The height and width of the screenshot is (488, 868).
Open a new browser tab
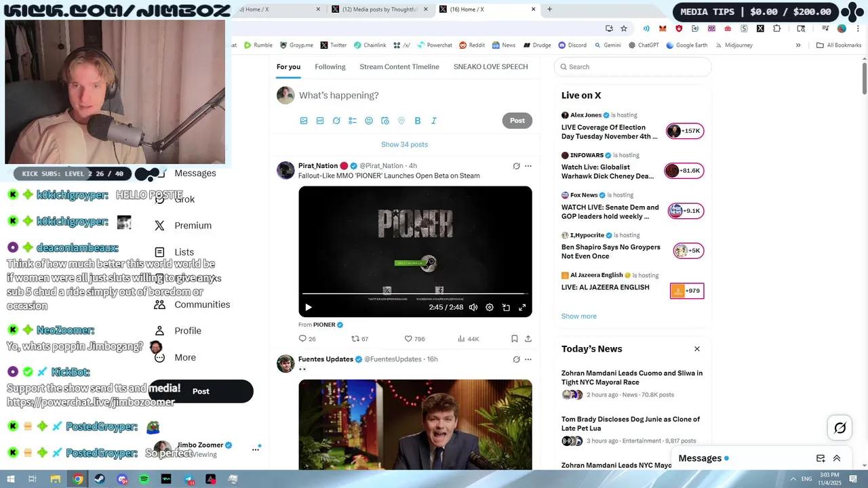tap(549, 9)
